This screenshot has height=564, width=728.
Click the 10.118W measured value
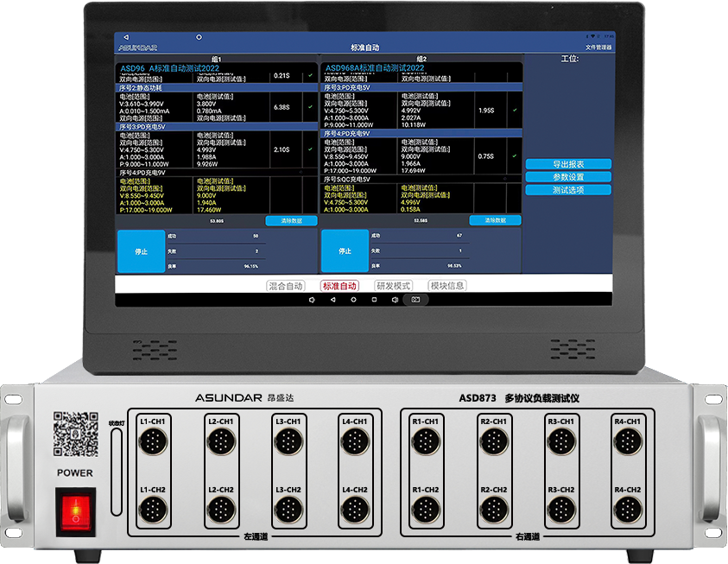pos(413,125)
